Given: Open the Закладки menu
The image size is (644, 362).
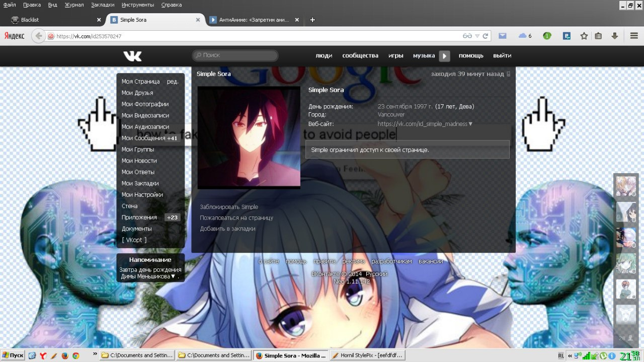Looking at the screenshot, I should (103, 5).
